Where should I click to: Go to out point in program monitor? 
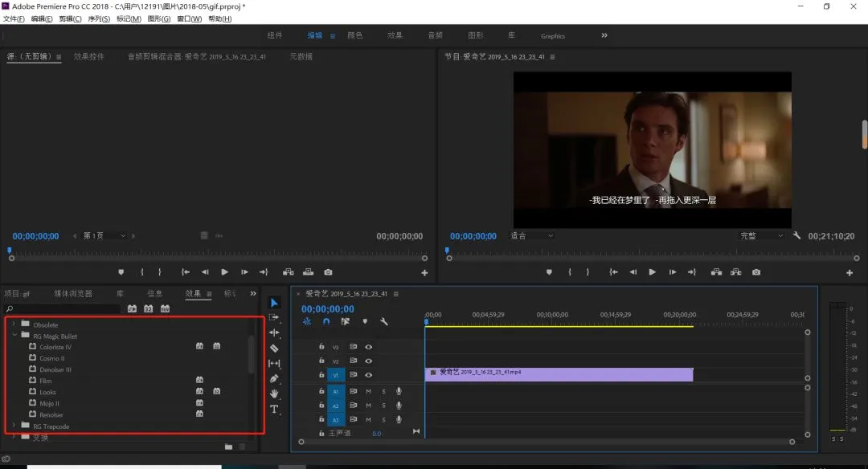click(692, 272)
